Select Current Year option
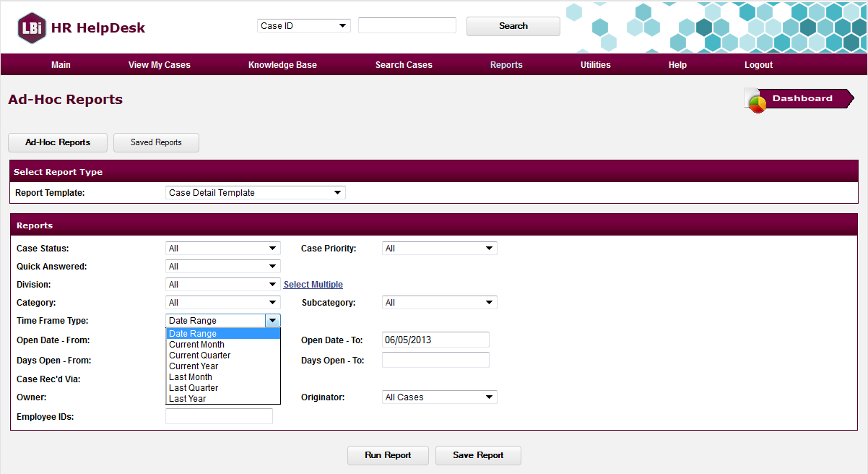The width and height of the screenshot is (868, 474). 223,366
